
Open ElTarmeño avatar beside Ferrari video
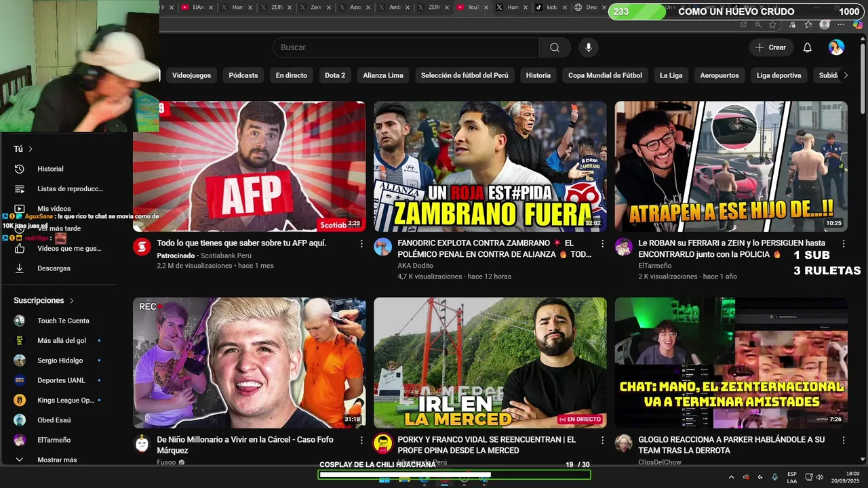pos(624,247)
